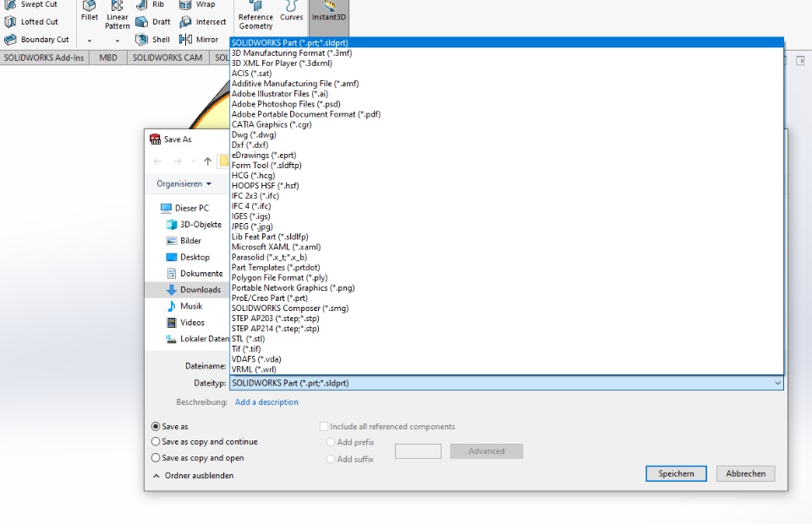Viewport: 812px width, 524px height.
Task: Choose Adobe Portable Document Format (*.pdf)
Action: click(507, 114)
